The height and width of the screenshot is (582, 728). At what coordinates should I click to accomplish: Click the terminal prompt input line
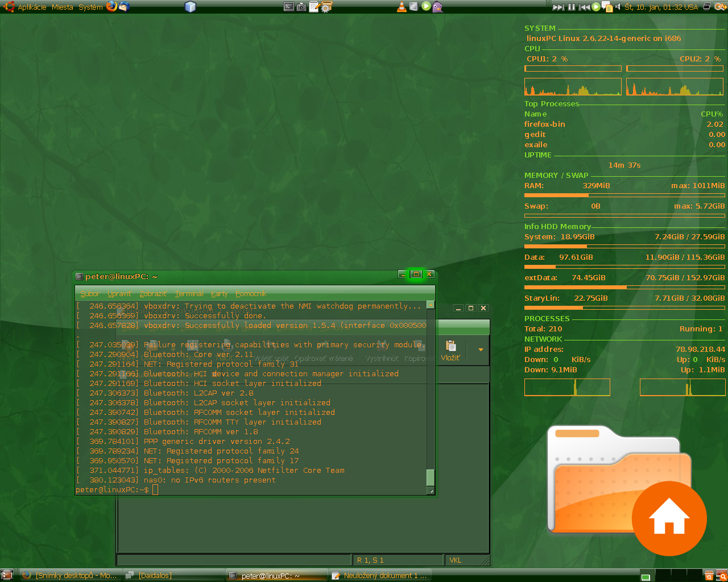click(251, 490)
